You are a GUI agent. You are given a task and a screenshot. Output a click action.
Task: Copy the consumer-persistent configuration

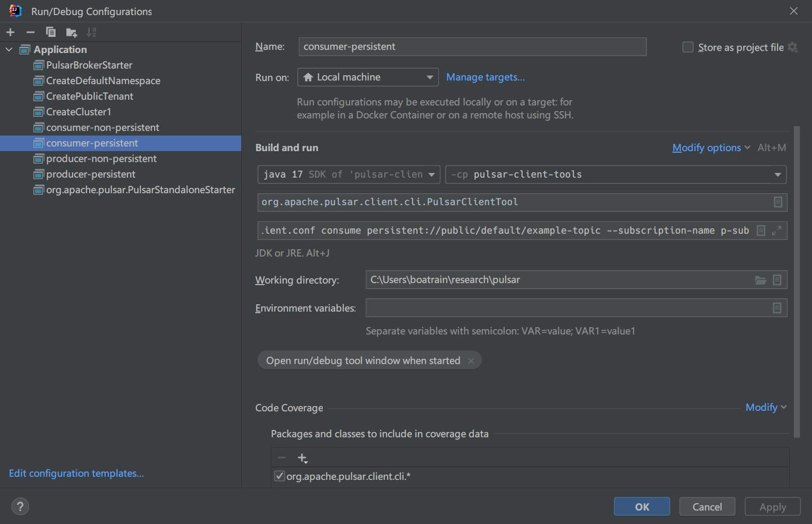tap(51, 32)
